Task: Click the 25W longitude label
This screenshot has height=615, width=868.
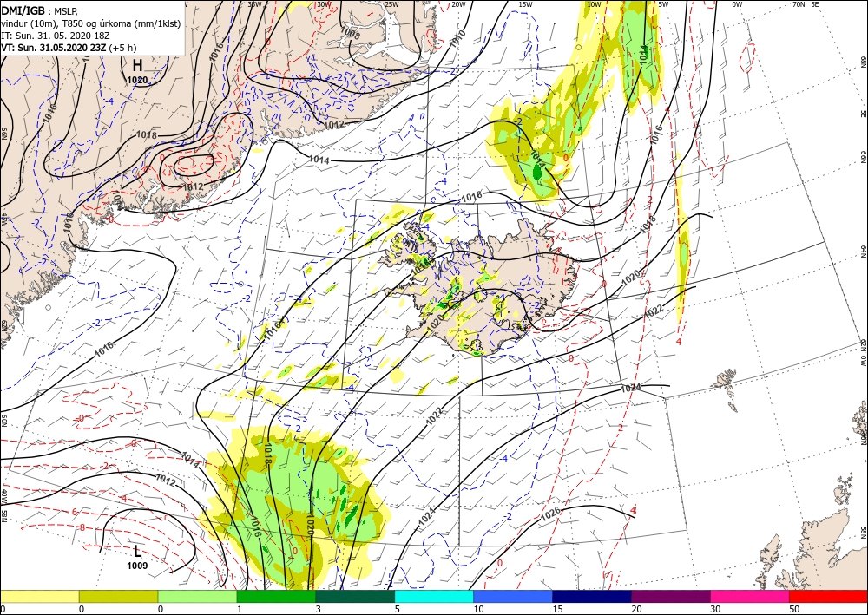Action: click(x=391, y=4)
